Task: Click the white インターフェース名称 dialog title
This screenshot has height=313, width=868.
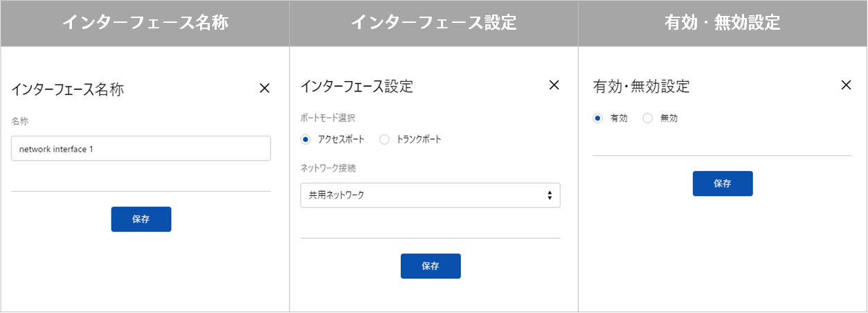Action: pyautogui.click(x=68, y=89)
